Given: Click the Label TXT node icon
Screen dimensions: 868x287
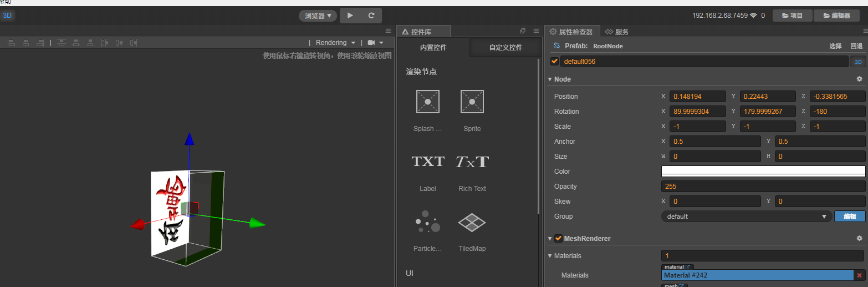Looking at the screenshot, I should click(x=428, y=162).
